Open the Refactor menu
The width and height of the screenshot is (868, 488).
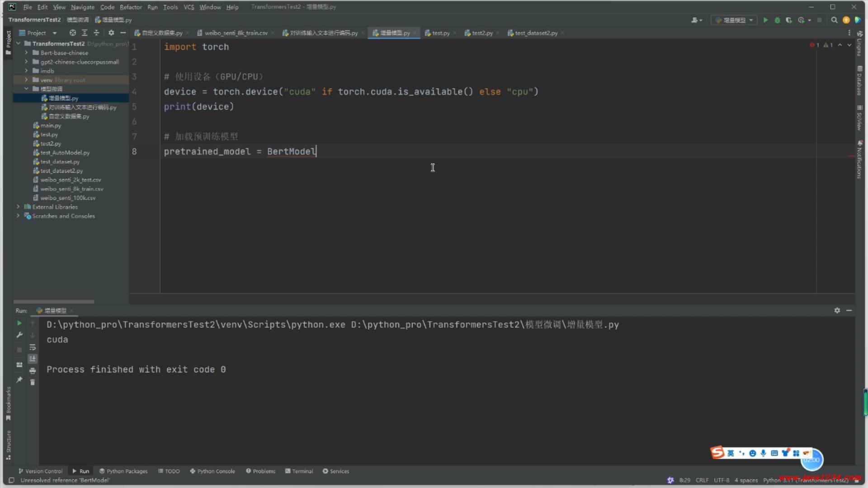pyautogui.click(x=131, y=7)
